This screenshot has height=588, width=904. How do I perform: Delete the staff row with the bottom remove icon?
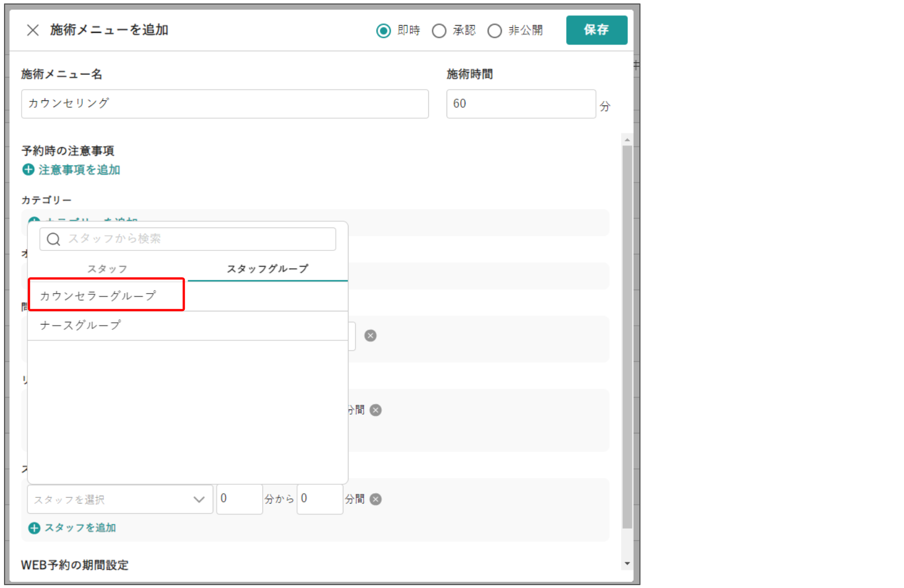[375, 499]
